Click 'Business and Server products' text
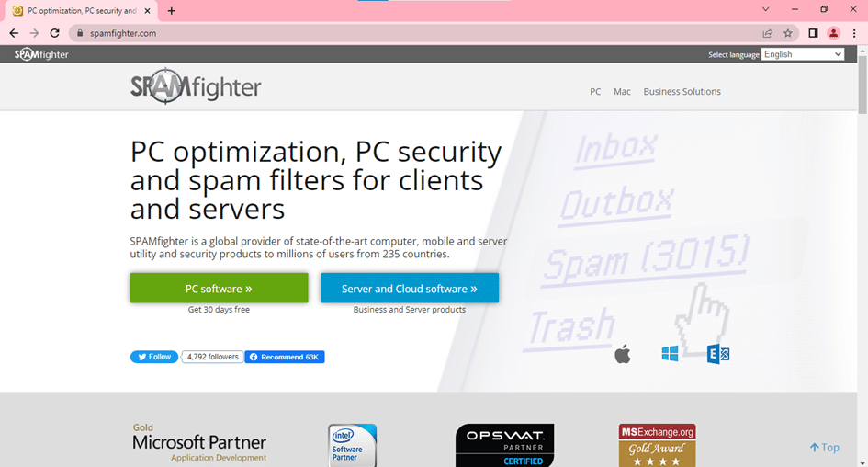868x467 pixels. [x=409, y=310]
